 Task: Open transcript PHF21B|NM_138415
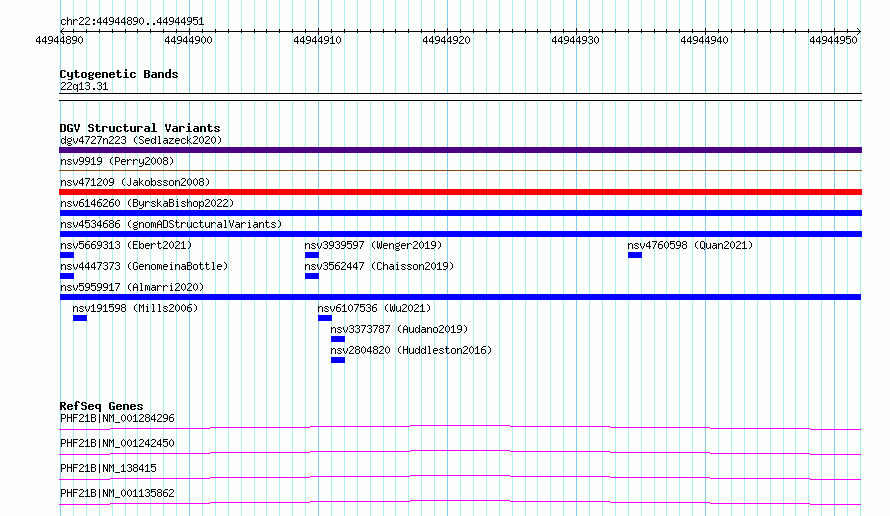[108, 468]
